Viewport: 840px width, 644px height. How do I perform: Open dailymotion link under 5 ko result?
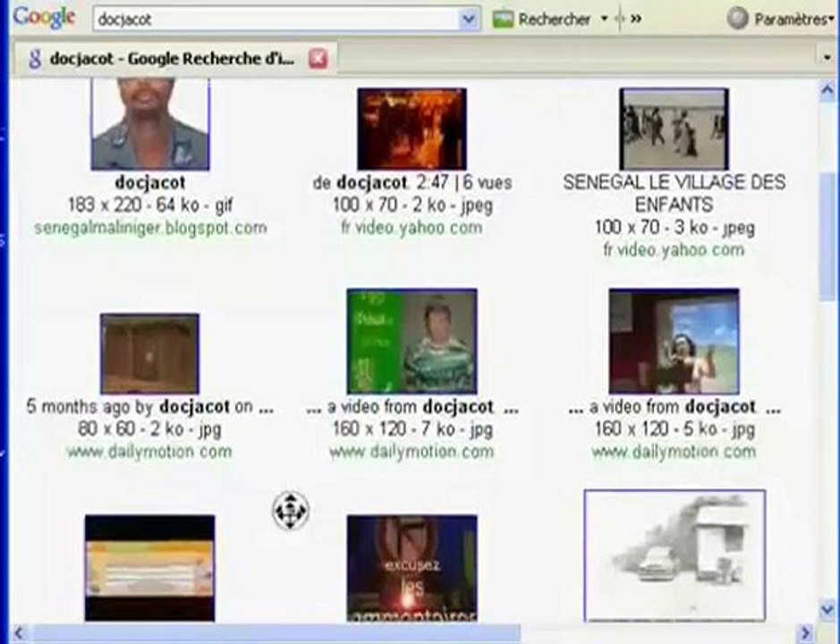674,452
